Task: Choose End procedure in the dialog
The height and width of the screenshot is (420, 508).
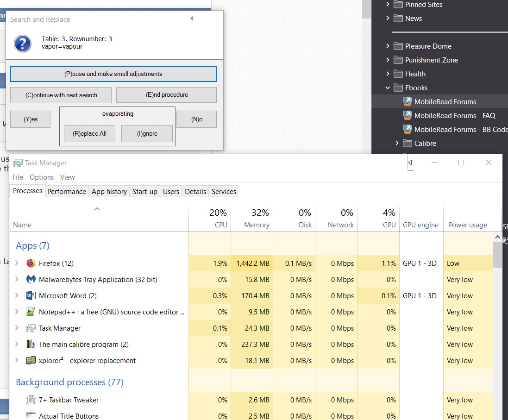Action: tap(167, 95)
